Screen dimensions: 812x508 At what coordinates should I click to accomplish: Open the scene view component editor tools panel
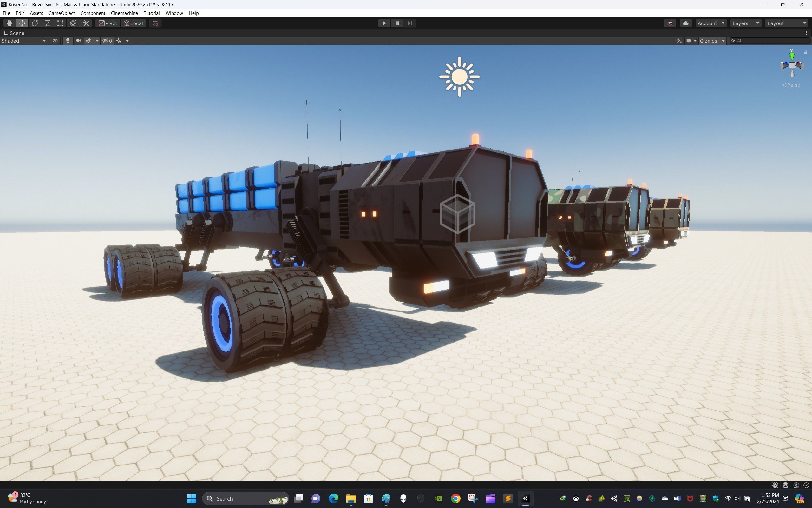coord(679,41)
